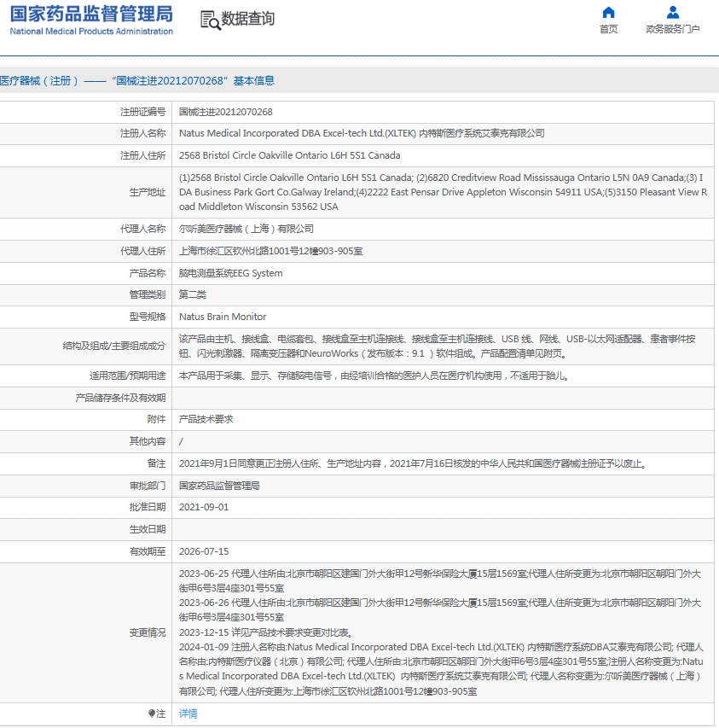Click the 产品名称 field label

click(148, 273)
